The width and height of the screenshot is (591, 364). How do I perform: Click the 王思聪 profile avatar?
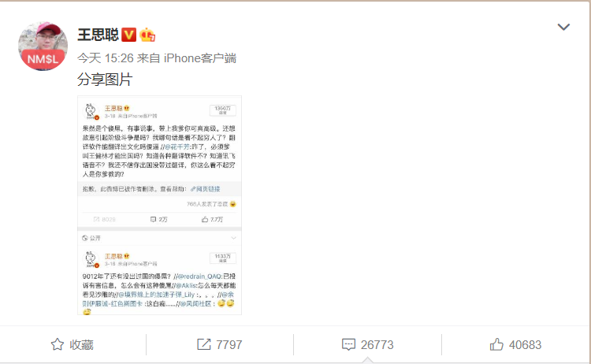tap(43, 46)
